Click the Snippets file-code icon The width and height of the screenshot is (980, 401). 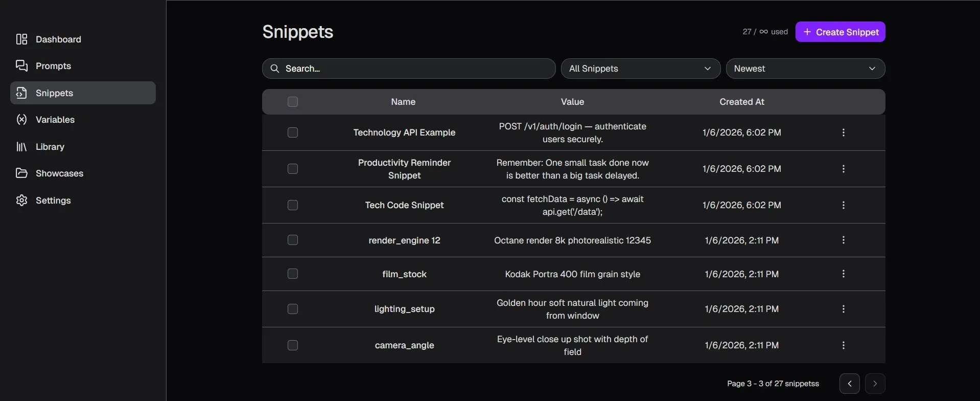[21, 93]
